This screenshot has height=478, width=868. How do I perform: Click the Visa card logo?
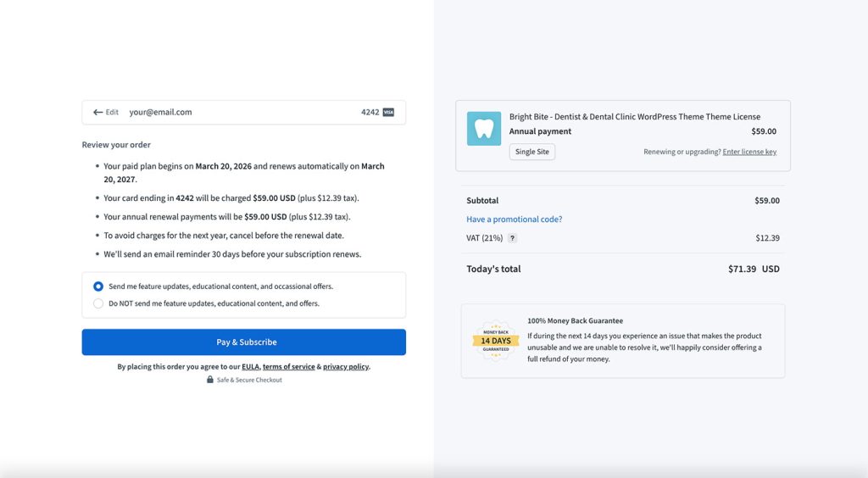[x=388, y=112]
